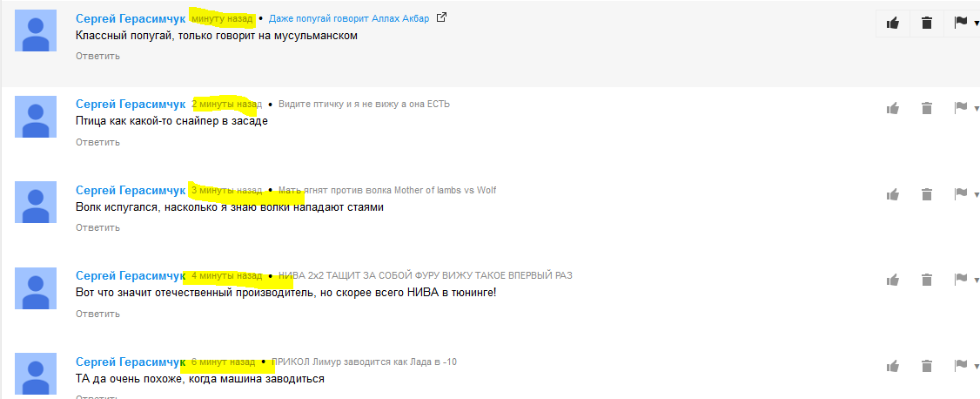Open flag dropdown arrow on sniper bird comment
The image size is (980, 399).
977,109
